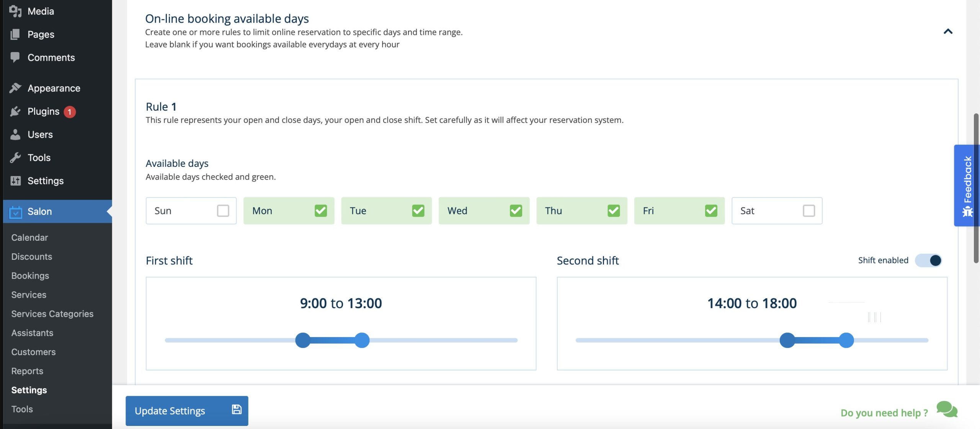Click the Comments speech bubble icon
This screenshot has height=429, width=980.
point(15,57)
